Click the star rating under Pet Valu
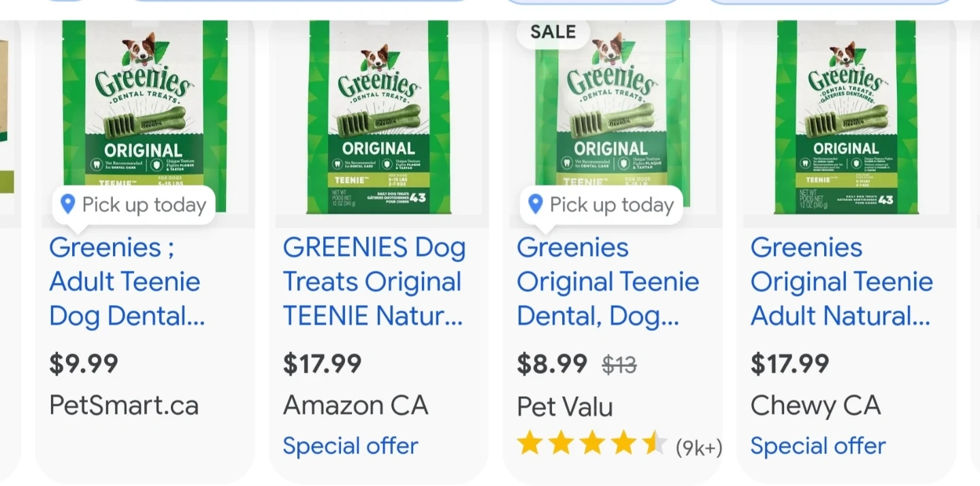 tap(591, 444)
